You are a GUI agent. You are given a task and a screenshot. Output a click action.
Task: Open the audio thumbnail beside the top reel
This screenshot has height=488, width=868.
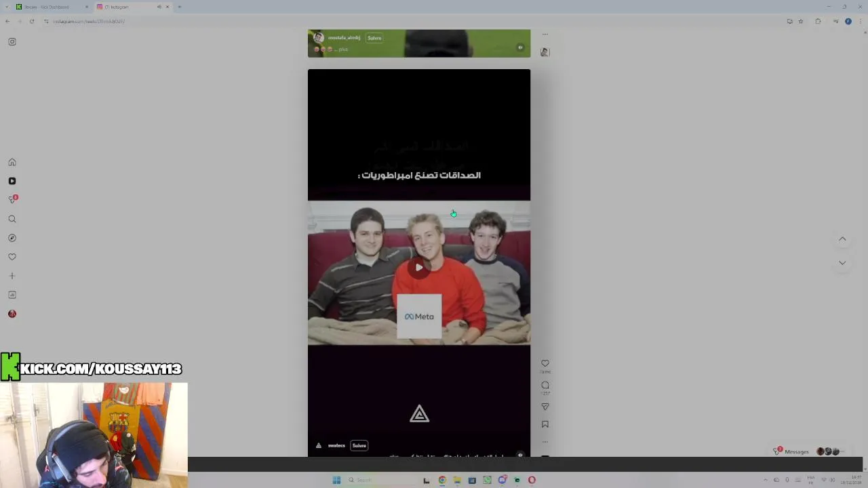coord(545,52)
